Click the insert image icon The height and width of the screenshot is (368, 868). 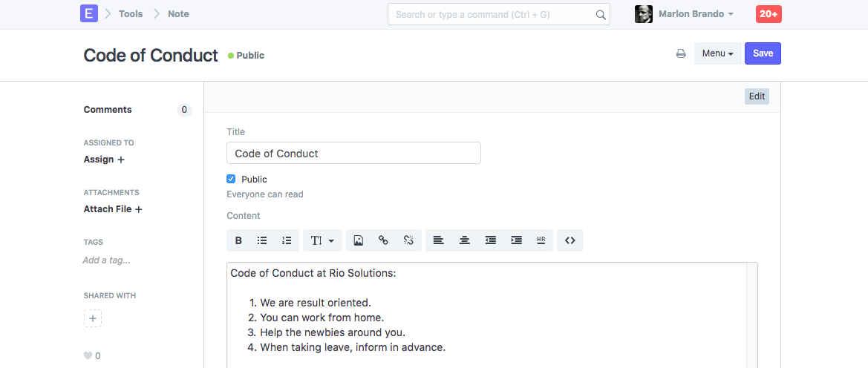point(358,240)
